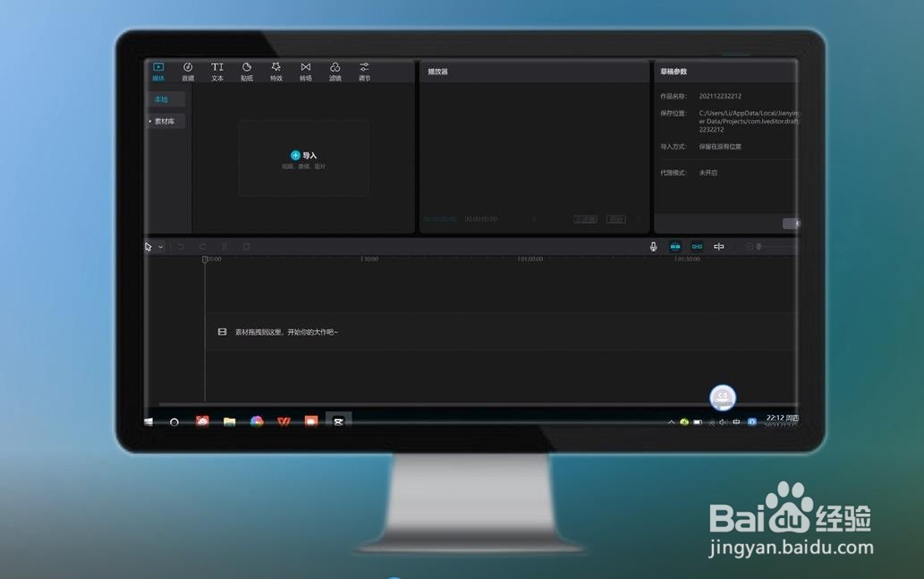Click the timeline playhead marker

tap(205, 260)
